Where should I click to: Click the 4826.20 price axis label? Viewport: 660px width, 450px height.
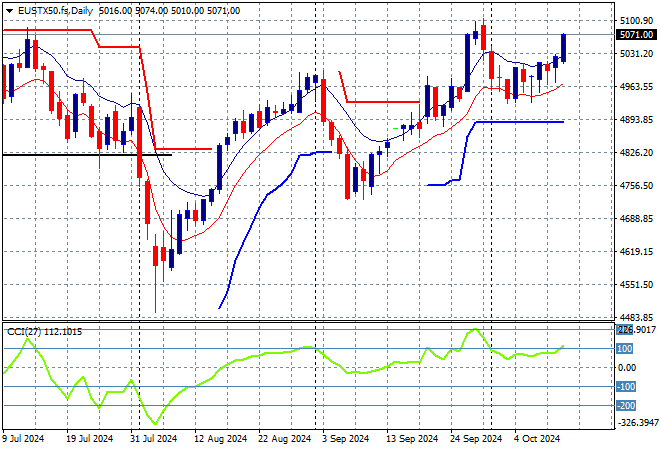click(x=635, y=153)
